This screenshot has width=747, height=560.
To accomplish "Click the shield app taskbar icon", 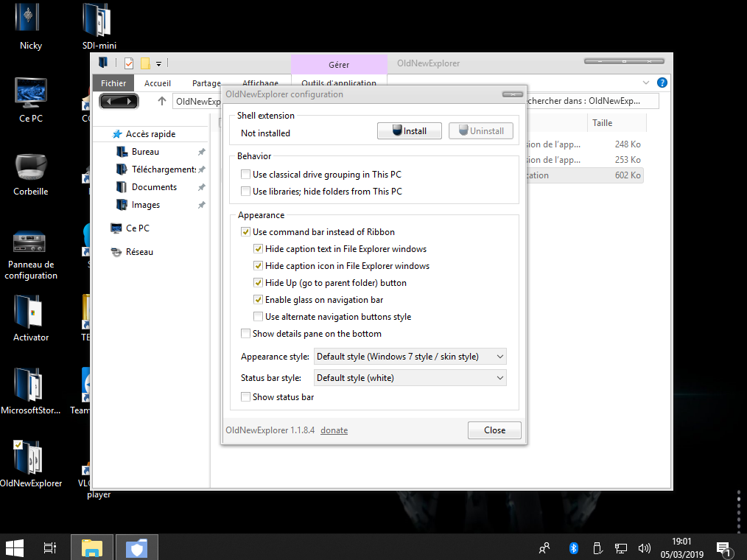I will [x=137, y=548].
